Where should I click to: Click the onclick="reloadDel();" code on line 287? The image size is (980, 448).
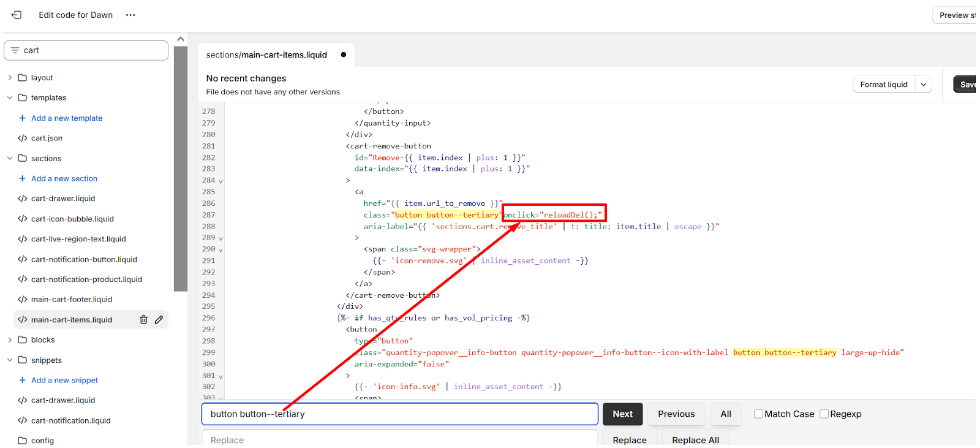tap(553, 215)
